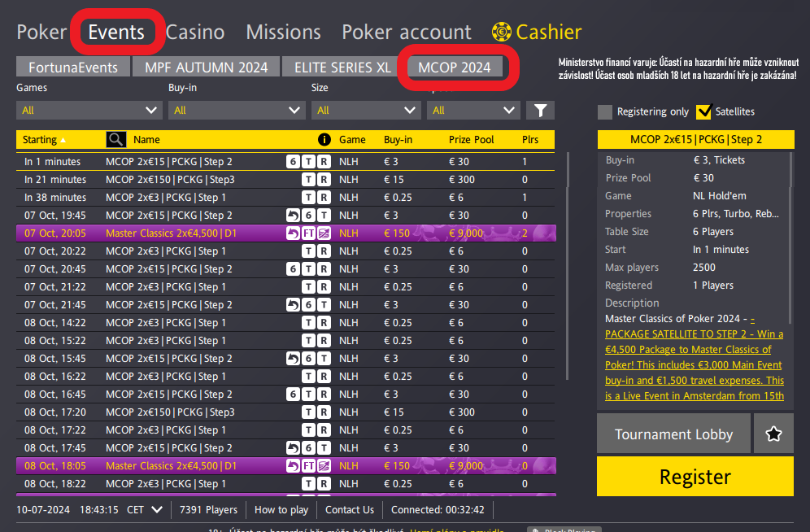Open the Size filter dropdown
810x532 pixels.
[x=366, y=110]
